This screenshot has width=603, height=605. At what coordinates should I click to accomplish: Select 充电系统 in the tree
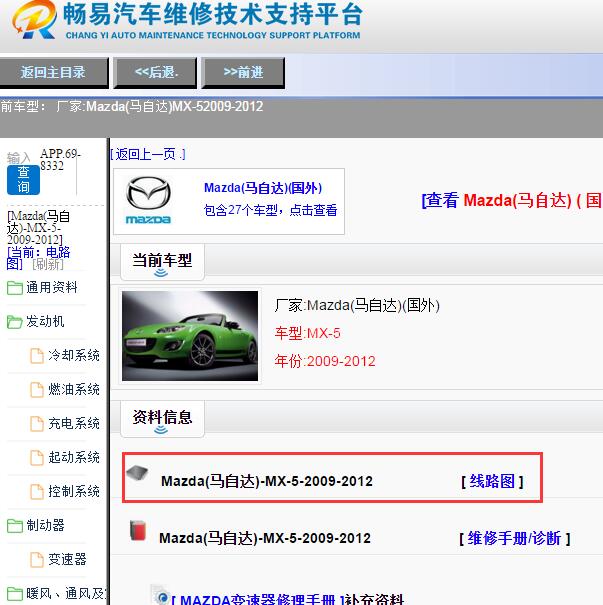(74, 423)
